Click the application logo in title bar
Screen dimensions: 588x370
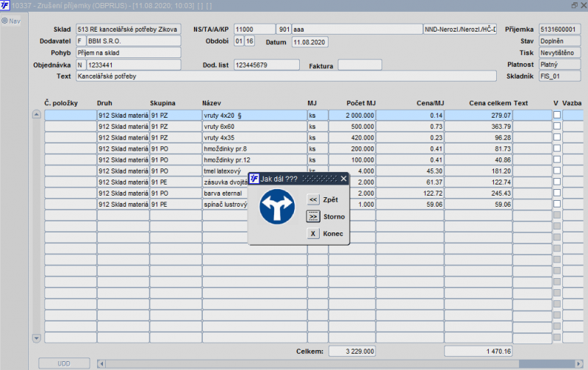point(5,6)
